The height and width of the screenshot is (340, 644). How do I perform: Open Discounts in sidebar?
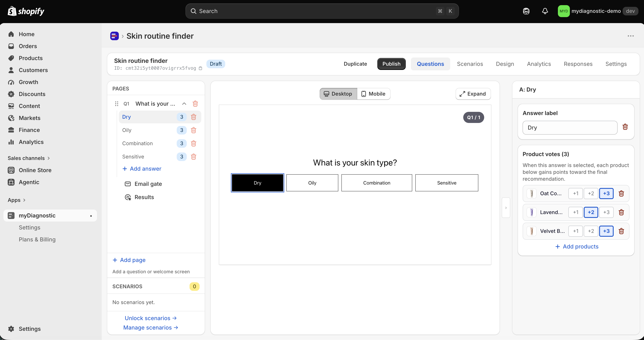[50, 94]
